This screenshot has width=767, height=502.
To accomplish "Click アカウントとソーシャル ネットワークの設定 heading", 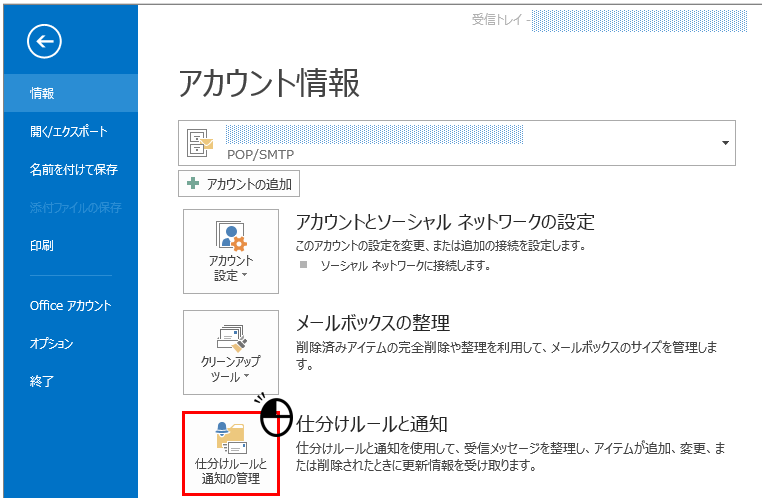I will pos(445,222).
